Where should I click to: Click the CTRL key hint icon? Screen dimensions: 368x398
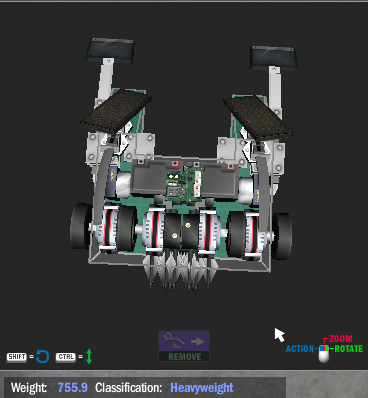click(66, 357)
